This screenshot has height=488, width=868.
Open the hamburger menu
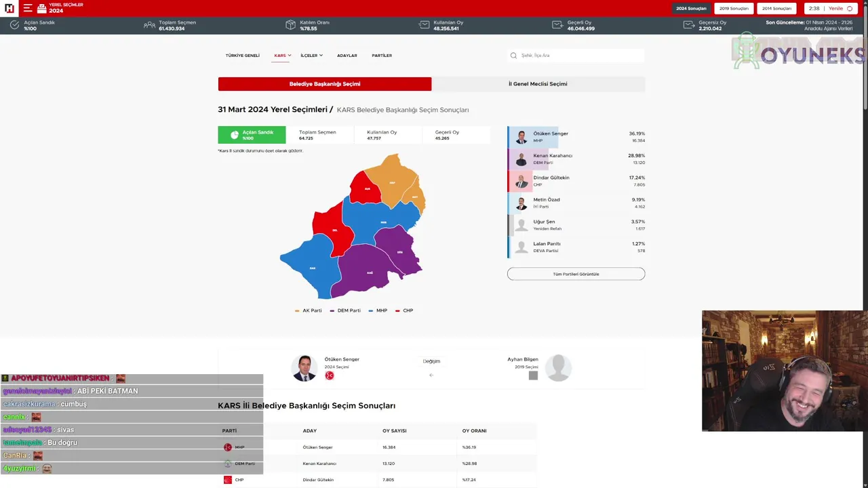click(x=28, y=8)
